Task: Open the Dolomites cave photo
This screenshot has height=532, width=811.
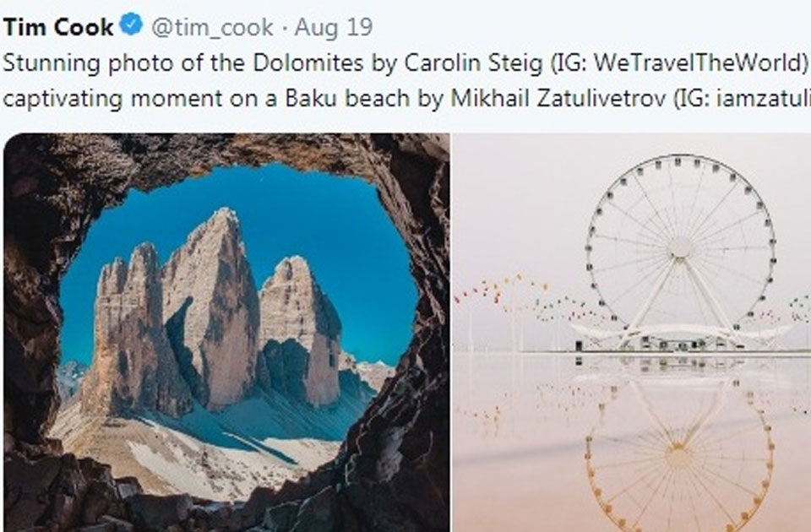Action: (x=226, y=333)
